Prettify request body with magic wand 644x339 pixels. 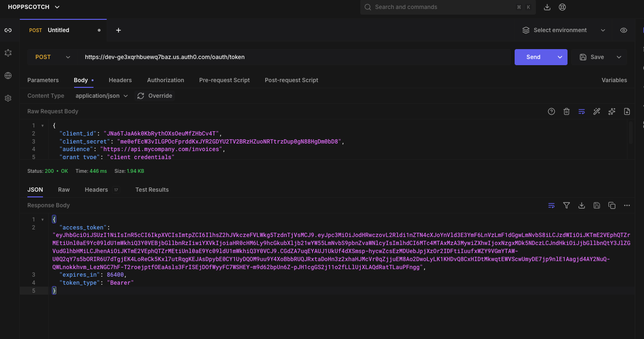point(597,111)
